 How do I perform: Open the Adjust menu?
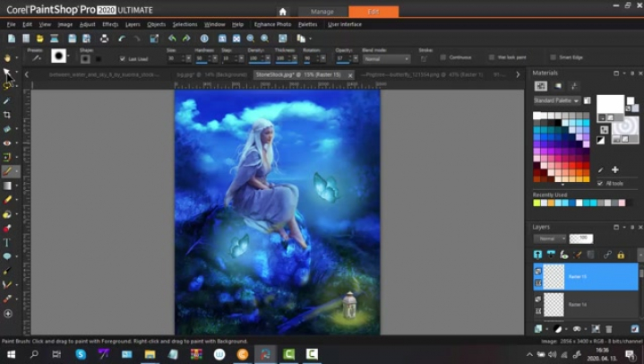87,24
